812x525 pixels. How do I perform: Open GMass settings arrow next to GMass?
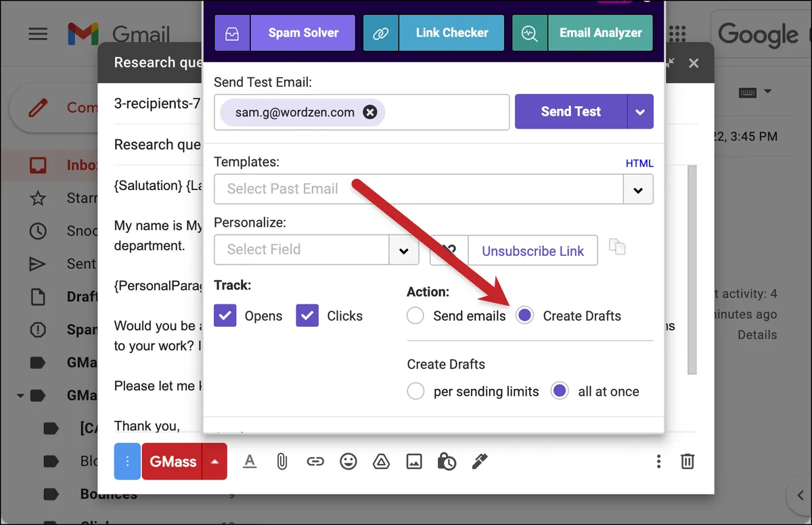(215, 461)
